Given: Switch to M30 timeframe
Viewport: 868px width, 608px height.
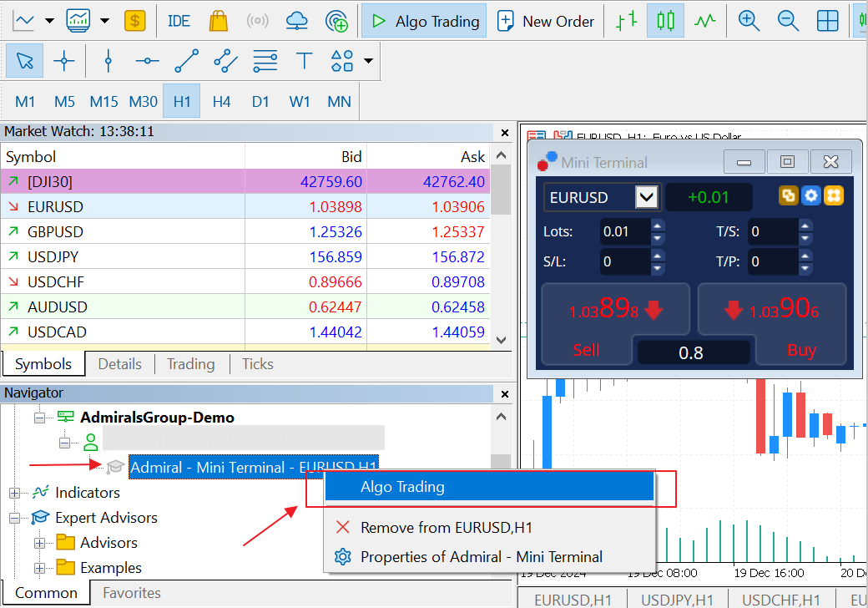Looking at the screenshot, I should point(143,101).
